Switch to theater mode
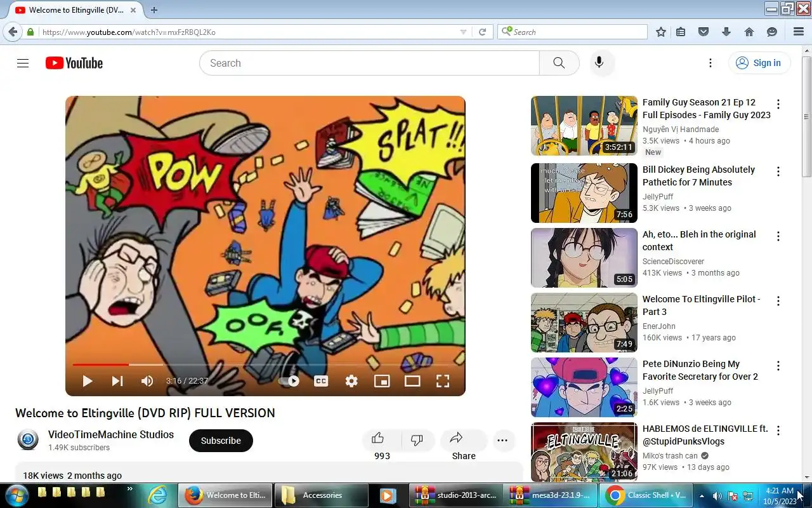The height and width of the screenshot is (508, 812). coord(412,381)
